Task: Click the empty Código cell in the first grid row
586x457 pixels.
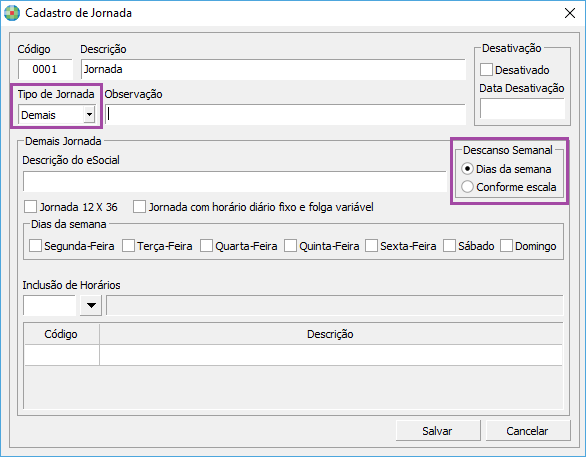Action: click(62, 355)
